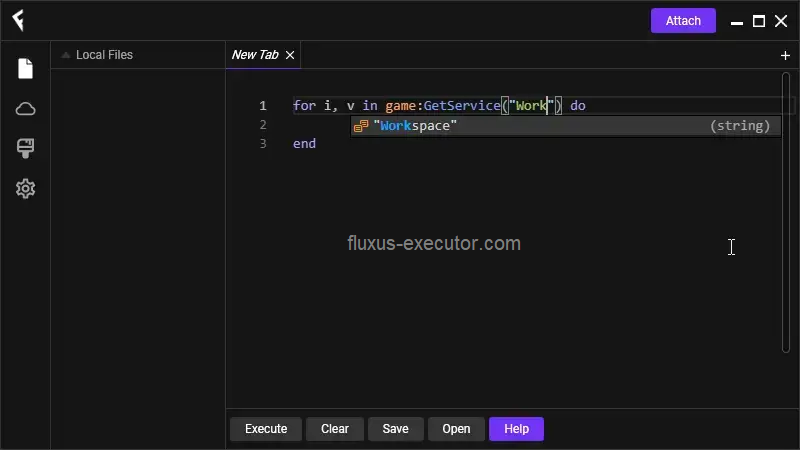Clear the editor contents

click(x=335, y=429)
